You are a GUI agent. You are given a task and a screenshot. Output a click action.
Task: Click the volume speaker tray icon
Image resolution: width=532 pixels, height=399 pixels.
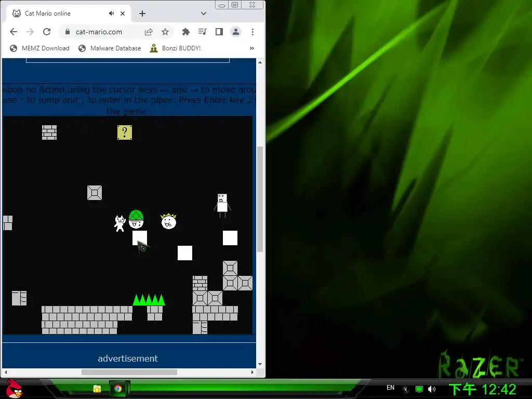click(432, 389)
